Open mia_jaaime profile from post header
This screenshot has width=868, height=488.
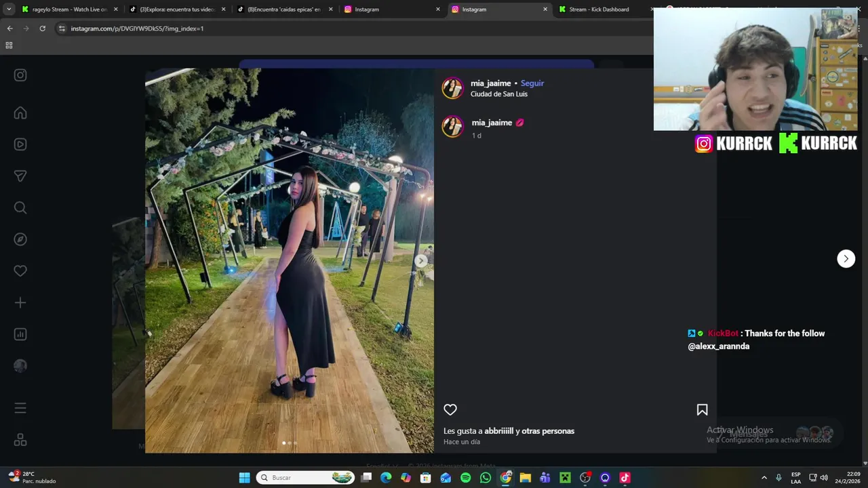click(491, 83)
